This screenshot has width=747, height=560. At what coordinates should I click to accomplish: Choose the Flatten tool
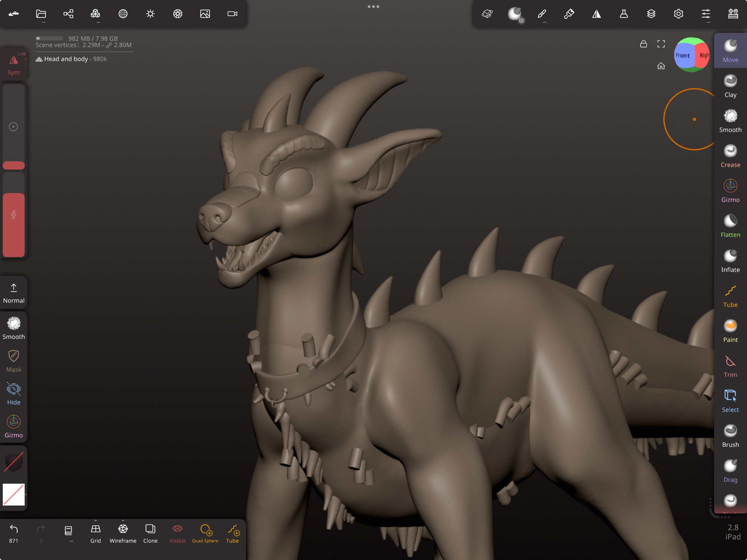coord(730,225)
